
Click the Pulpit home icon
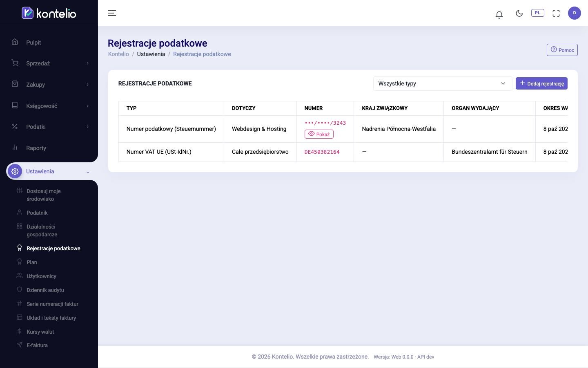click(15, 42)
